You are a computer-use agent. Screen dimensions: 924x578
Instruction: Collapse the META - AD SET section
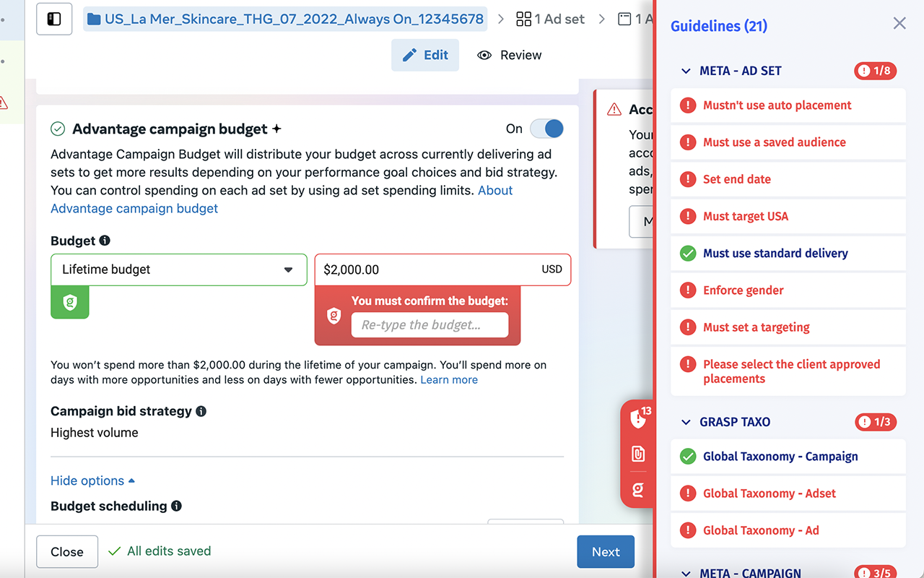tap(687, 71)
